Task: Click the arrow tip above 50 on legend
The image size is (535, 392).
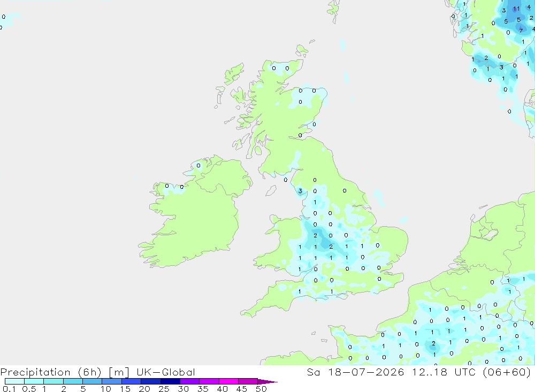Action: pos(267,382)
